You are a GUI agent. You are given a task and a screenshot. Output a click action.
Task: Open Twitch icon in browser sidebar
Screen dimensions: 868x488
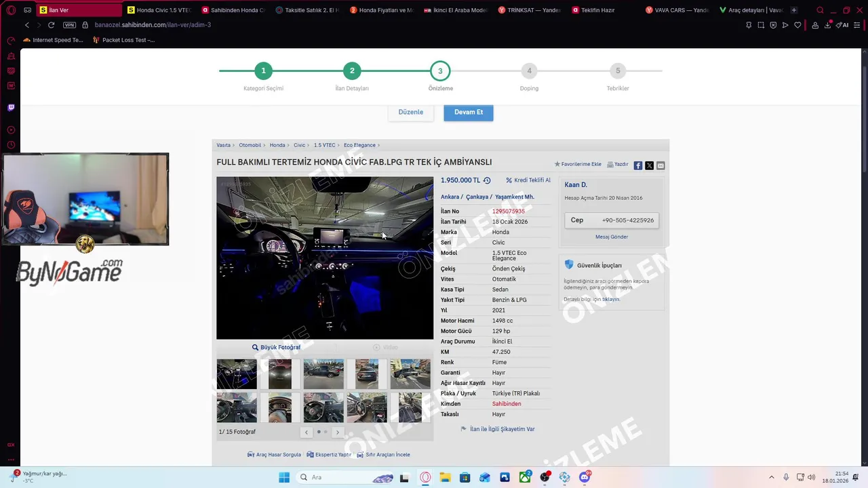[11, 107]
